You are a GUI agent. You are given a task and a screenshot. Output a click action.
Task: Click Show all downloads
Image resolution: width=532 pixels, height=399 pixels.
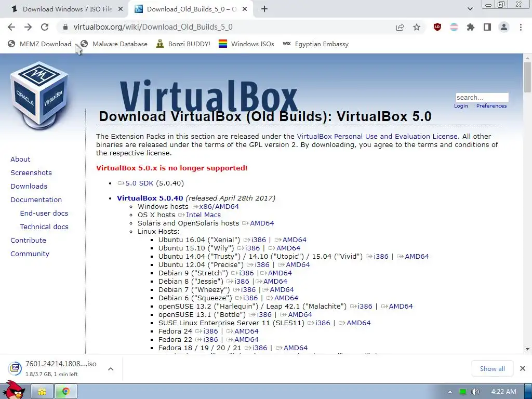tap(493, 369)
